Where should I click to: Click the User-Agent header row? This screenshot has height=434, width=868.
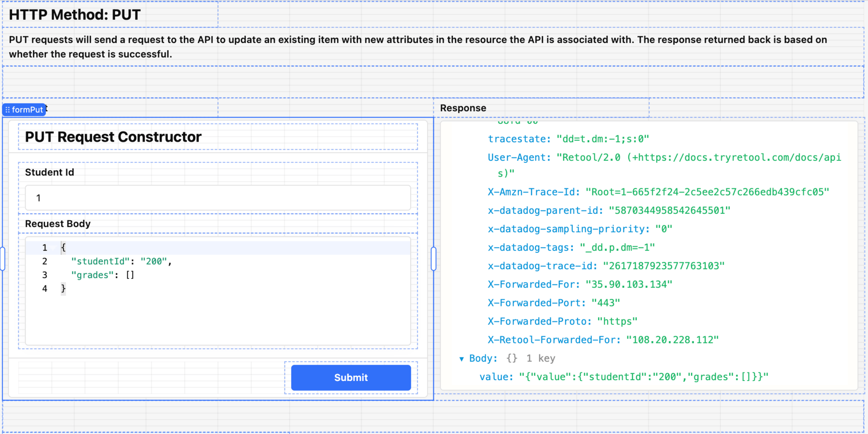click(665, 165)
